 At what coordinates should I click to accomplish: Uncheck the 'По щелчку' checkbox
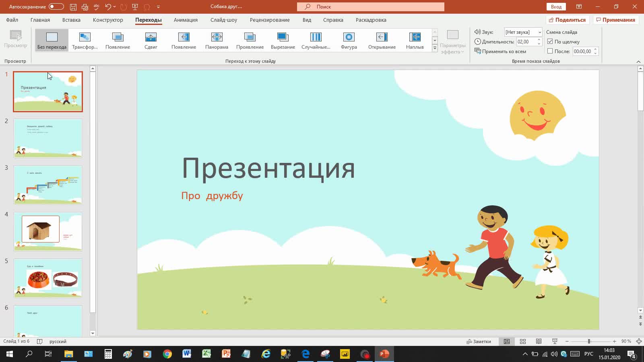[x=550, y=41]
